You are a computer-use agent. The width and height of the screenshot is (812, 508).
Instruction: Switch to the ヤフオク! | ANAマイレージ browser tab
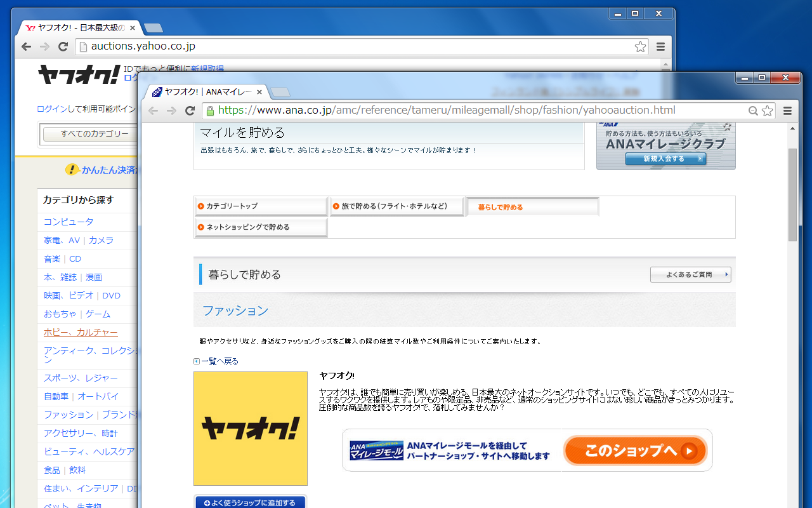[x=208, y=92]
